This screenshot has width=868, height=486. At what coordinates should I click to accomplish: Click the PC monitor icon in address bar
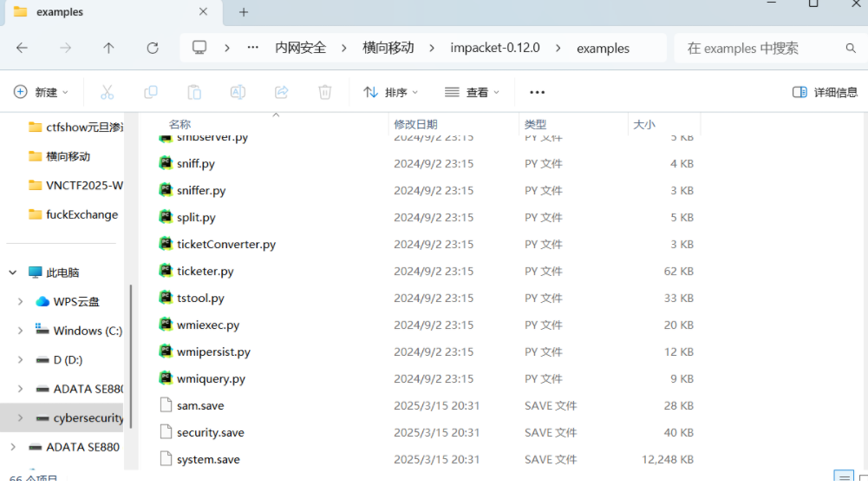(x=199, y=48)
